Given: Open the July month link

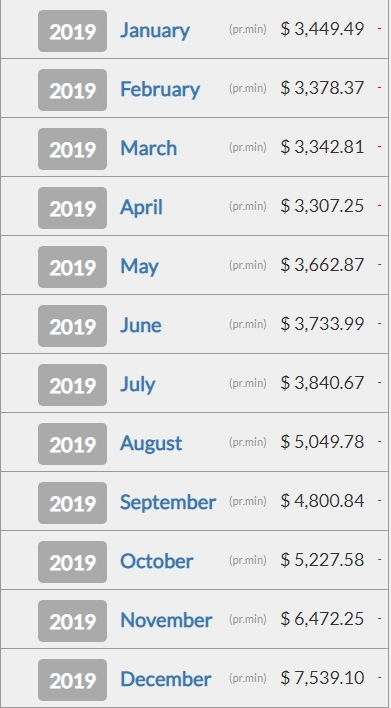Looking at the screenshot, I should coord(138,385).
